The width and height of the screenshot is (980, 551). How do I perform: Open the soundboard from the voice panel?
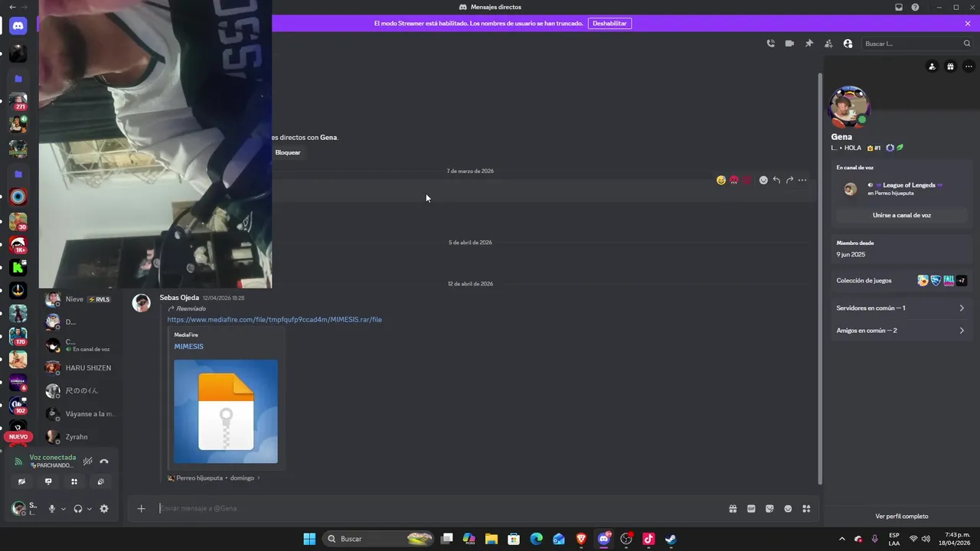[100, 482]
